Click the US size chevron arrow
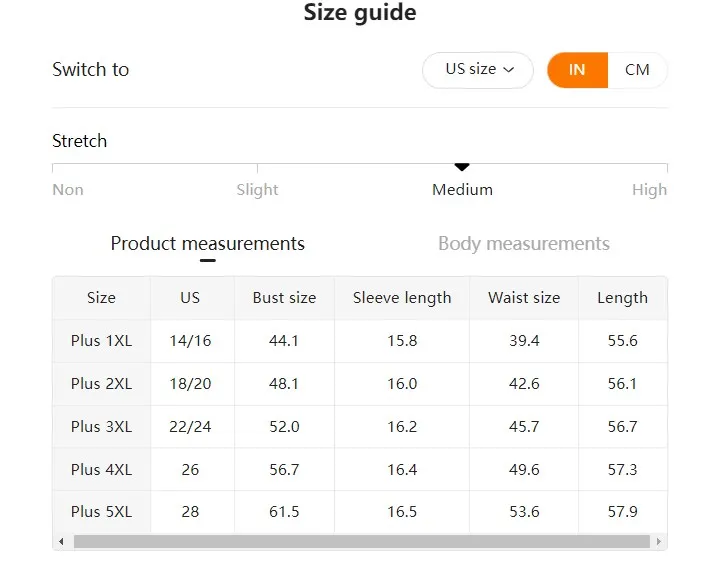This screenshot has height=570, width=722. click(508, 70)
